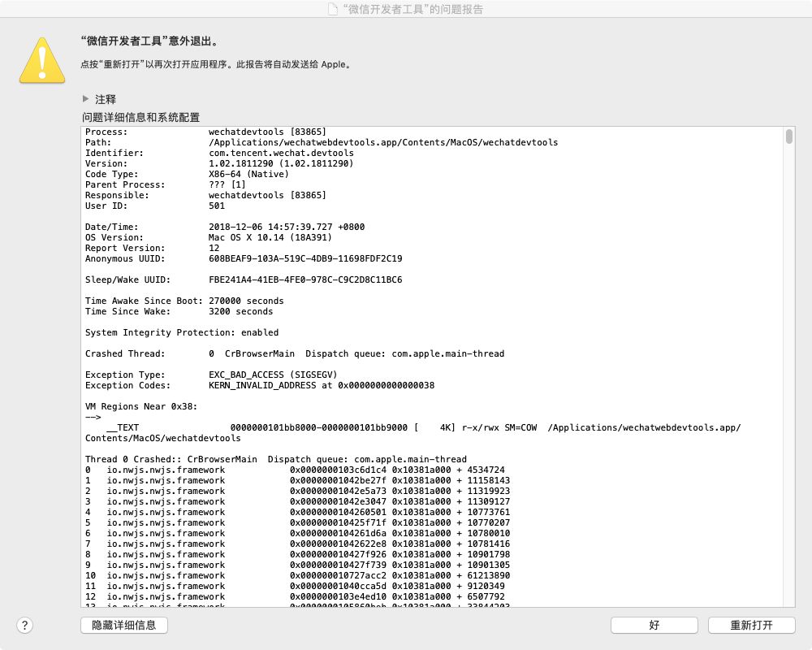Click the 隐藏详细信息 button
The height and width of the screenshot is (650, 812).
coord(124,625)
